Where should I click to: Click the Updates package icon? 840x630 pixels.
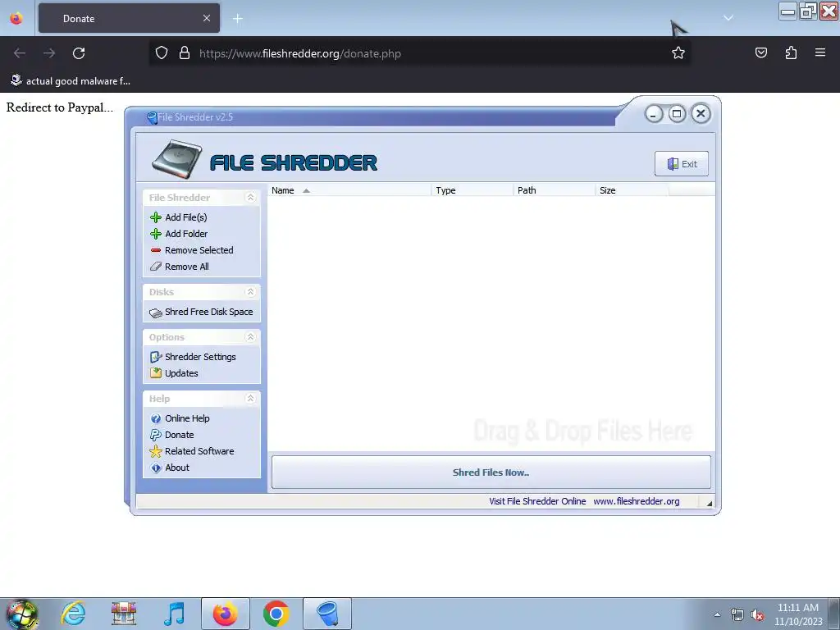coord(156,373)
